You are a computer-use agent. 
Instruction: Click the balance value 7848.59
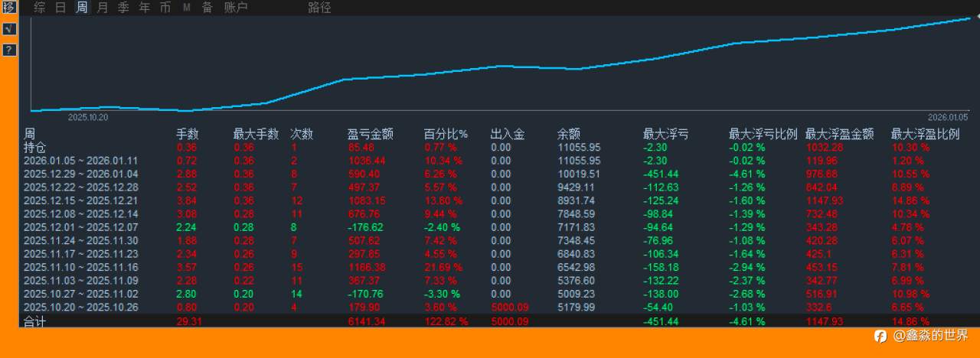coord(576,213)
